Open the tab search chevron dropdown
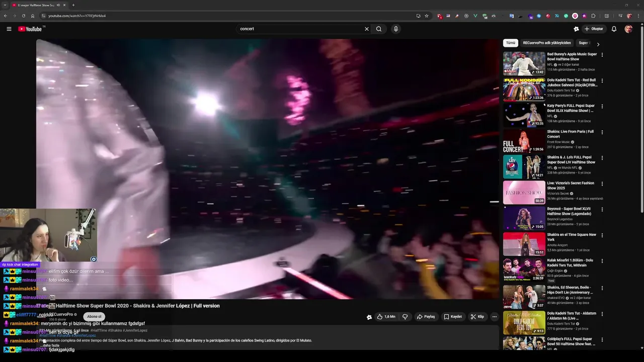The width and height of the screenshot is (644, 362). click(x=5, y=5)
